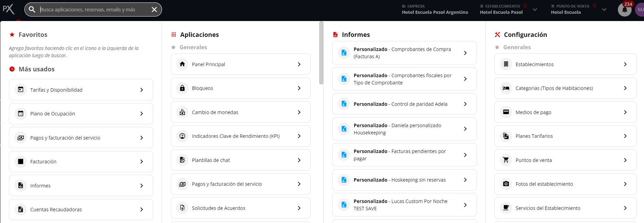Click the Fotos del establecimiento camera icon

tap(506, 184)
